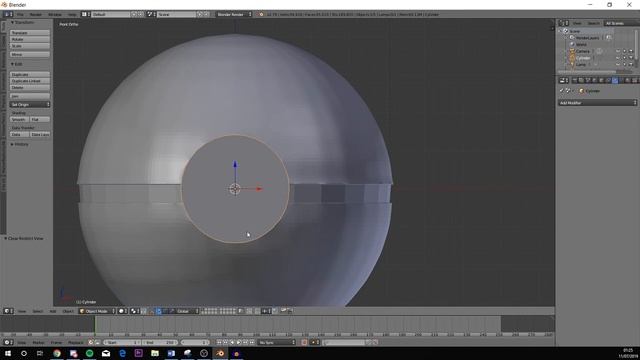Select the Cylinder object in outliner
Image resolution: width=640 pixels, height=360 pixels.
coord(583,58)
